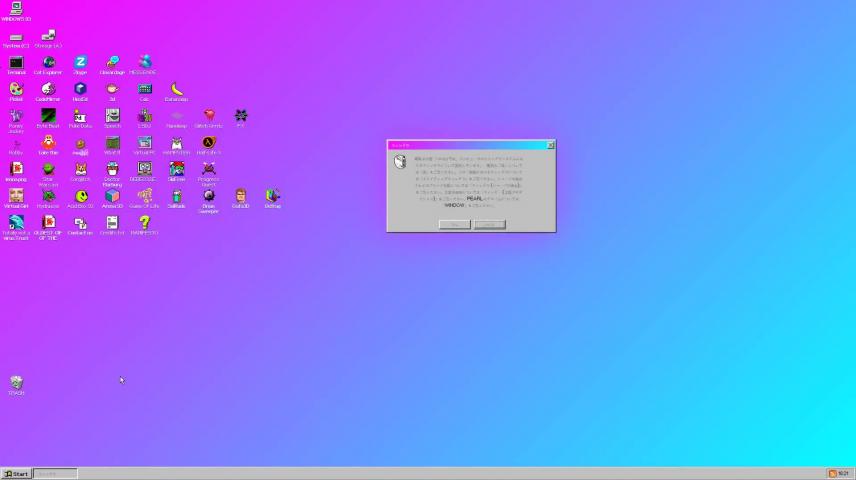Open the Contact us icon
Screen dimensions: 856x480
click(x=80, y=226)
